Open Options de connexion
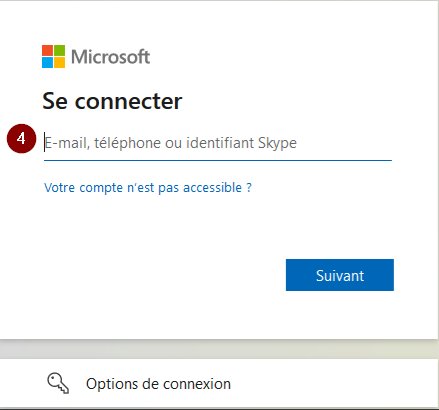The height and width of the screenshot is (410, 439). coord(158,384)
